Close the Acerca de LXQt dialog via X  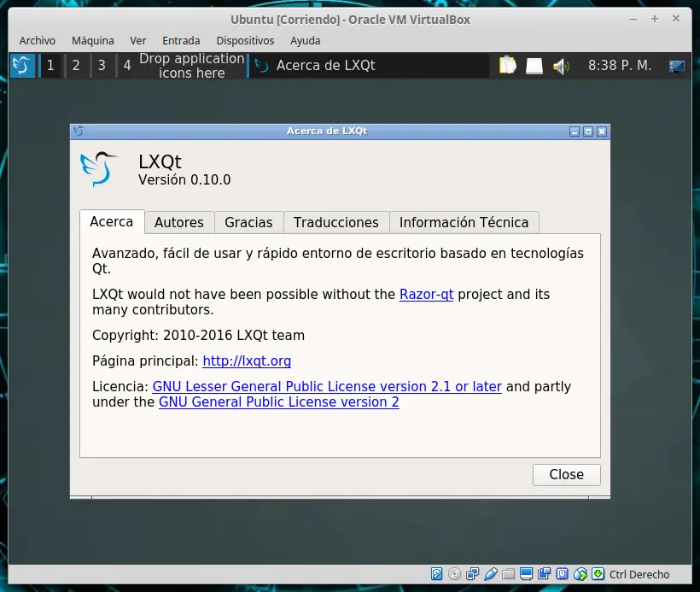tap(602, 132)
